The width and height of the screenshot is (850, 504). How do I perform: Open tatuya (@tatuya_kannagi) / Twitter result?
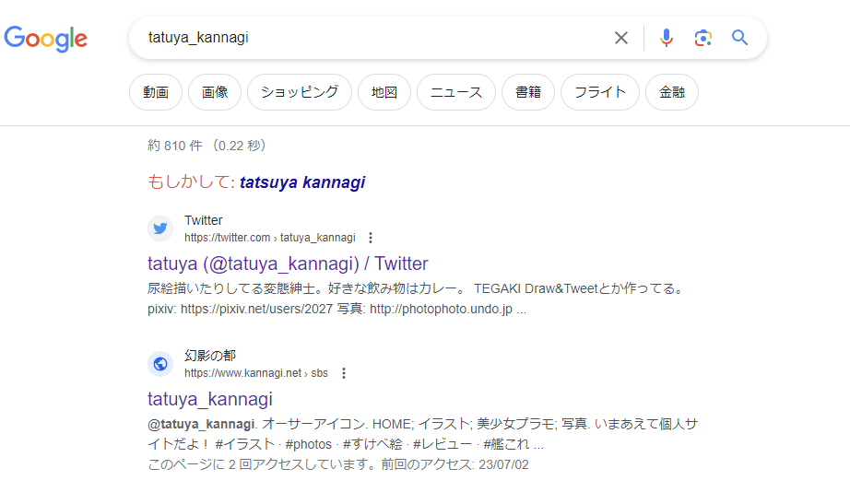[x=288, y=264]
